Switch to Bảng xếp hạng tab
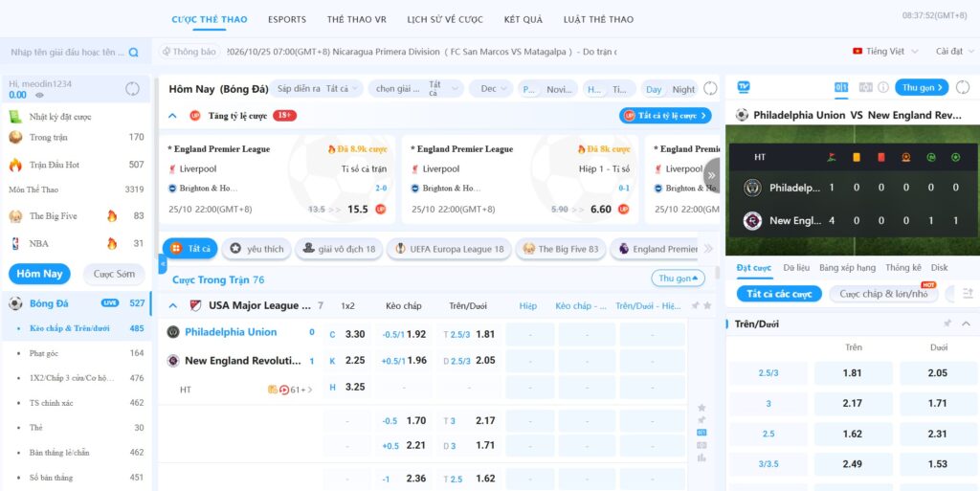The width and height of the screenshot is (980, 491). (847, 267)
